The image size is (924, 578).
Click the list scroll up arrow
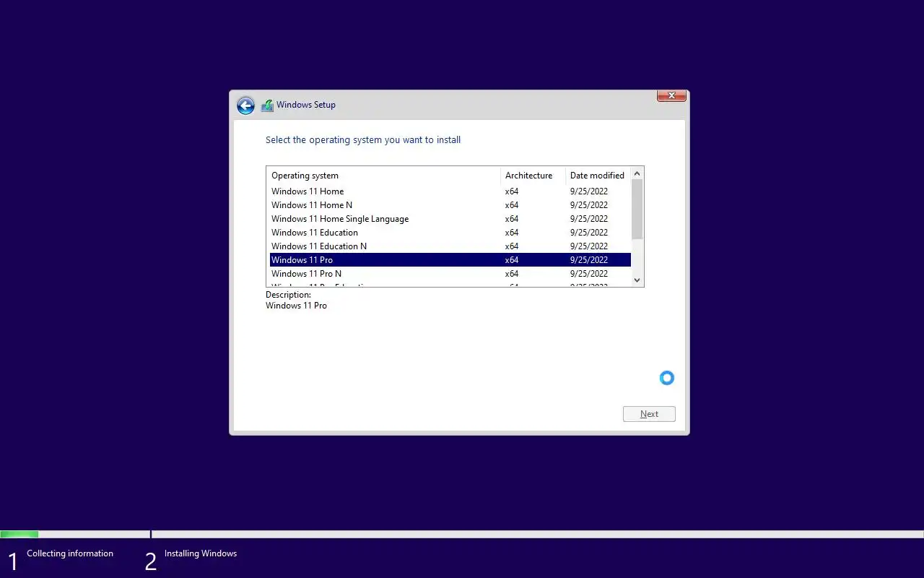pyautogui.click(x=637, y=174)
